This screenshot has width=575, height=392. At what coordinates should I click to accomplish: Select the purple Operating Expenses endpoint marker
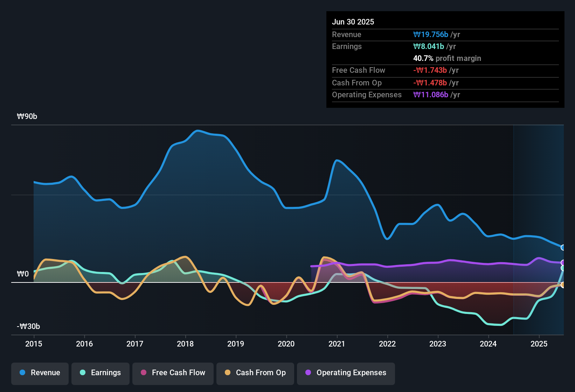click(x=563, y=262)
